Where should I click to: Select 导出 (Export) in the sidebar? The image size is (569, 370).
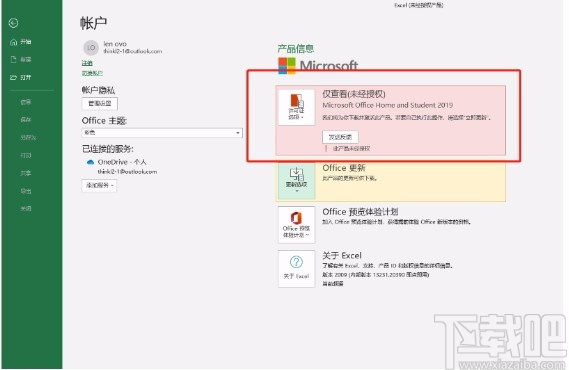pyautogui.click(x=26, y=191)
